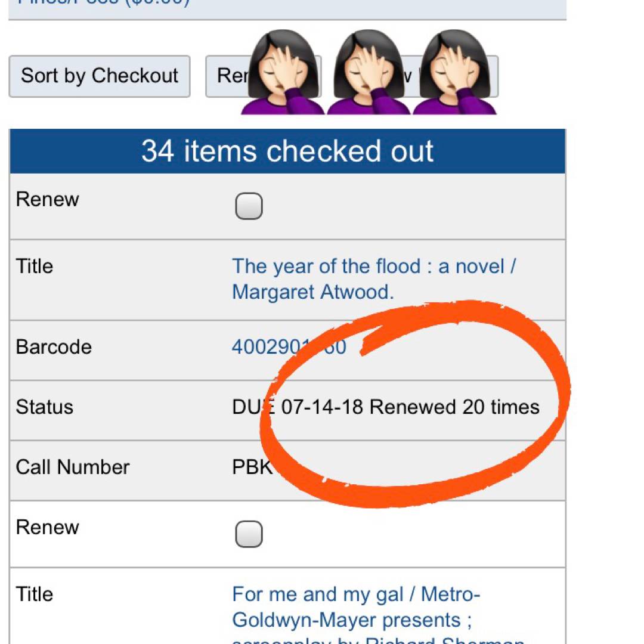Click the "Renewed 20 times" status text
This screenshot has height=644, width=644.
[454, 407]
